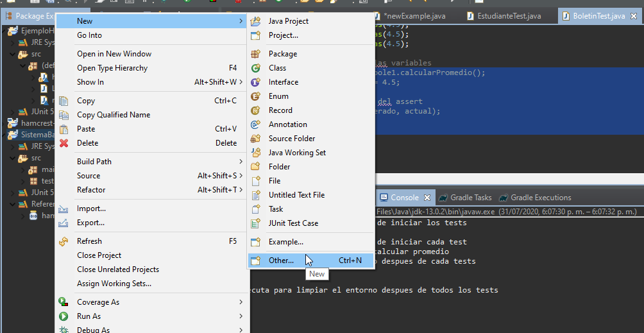Viewport: 644px width, 333px height.
Task: Expand the hamcrest project in Package Explorer
Action: pos(4,123)
